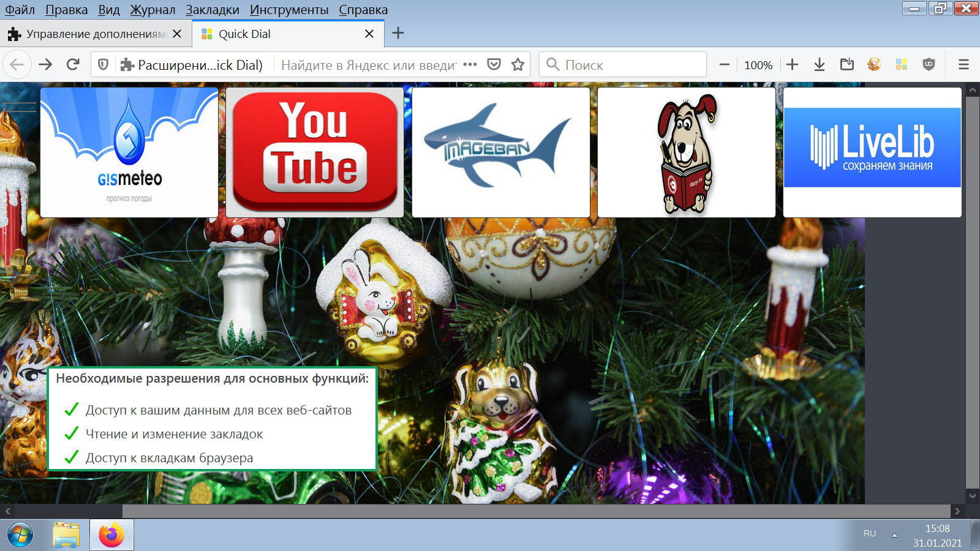Open File Explorer from the taskbar
The height and width of the screenshot is (551, 980).
(66, 535)
